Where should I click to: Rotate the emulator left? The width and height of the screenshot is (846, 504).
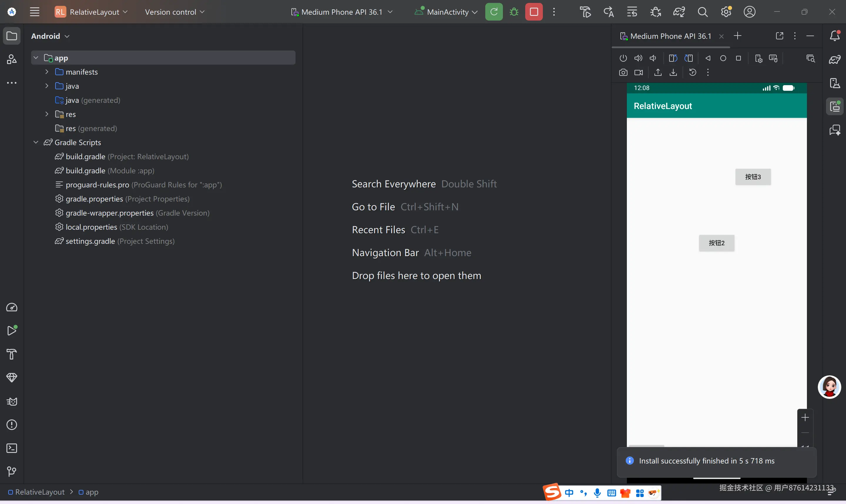[673, 58]
